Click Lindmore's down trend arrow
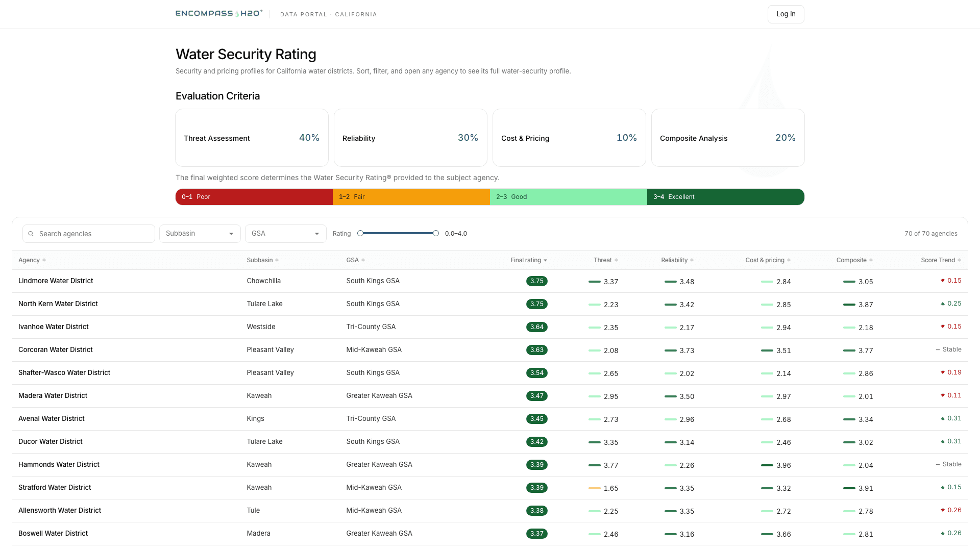This screenshot has width=980, height=551. 943,281
